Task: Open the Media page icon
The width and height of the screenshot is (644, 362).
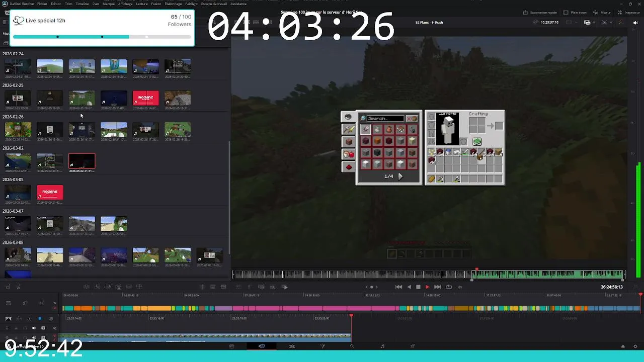Action: [x=231, y=346]
